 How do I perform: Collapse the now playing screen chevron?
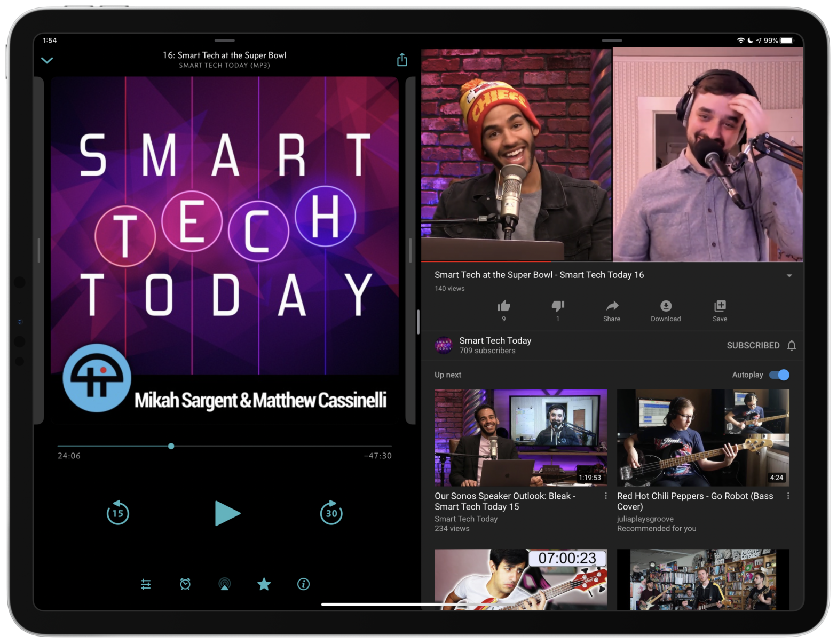(x=47, y=60)
